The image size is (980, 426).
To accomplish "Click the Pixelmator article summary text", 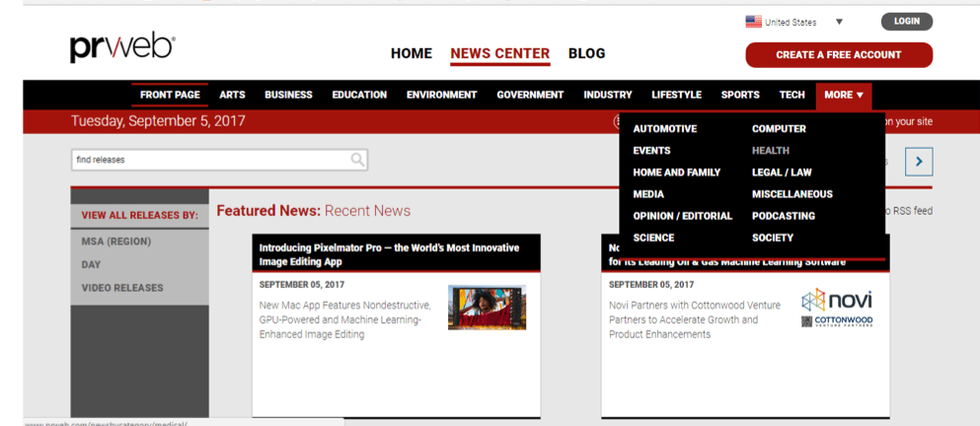I will pos(345,319).
